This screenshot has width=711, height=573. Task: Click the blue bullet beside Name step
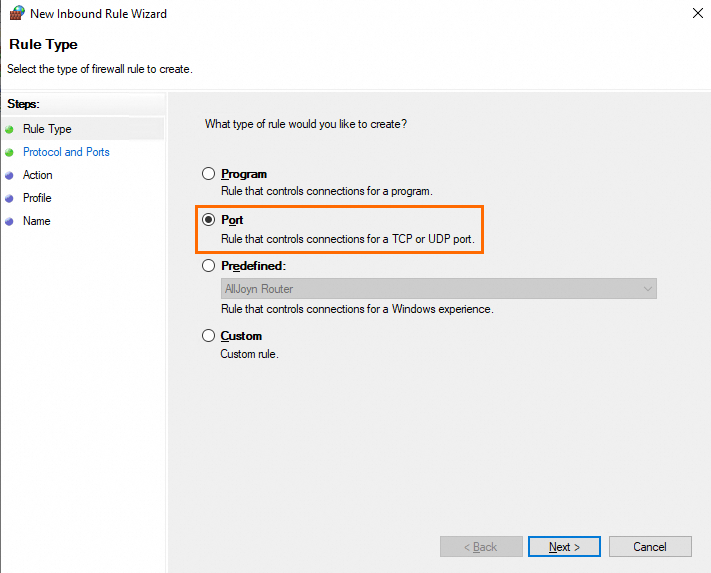click(x=10, y=221)
